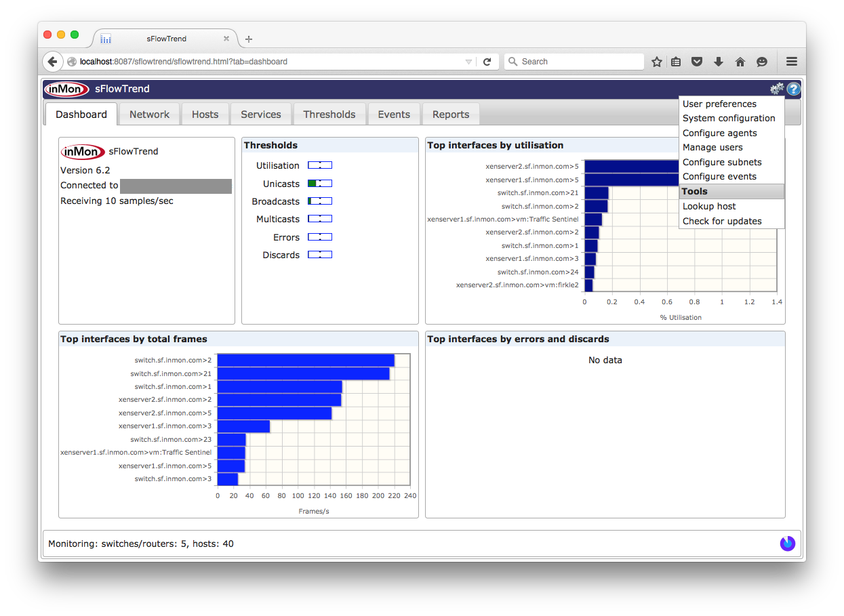Click the Unicasts threshold indicator
The width and height of the screenshot is (844, 616).
pyautogui.click(x=320, y=184)
